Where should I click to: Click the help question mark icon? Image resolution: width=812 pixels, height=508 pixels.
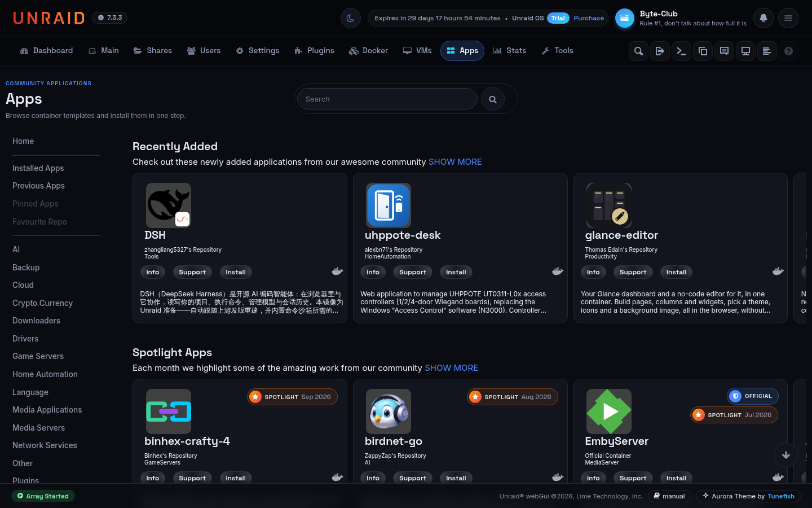pos(788,51)
